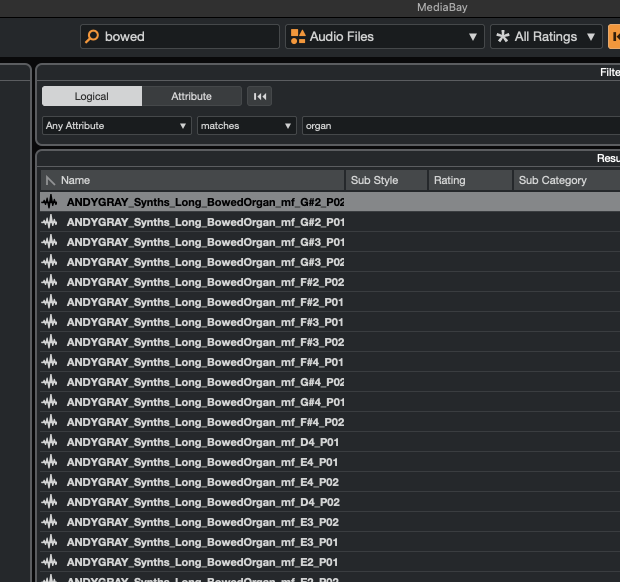Sort results by Rating column
The image size is (620, 582).
pos(471,180)
